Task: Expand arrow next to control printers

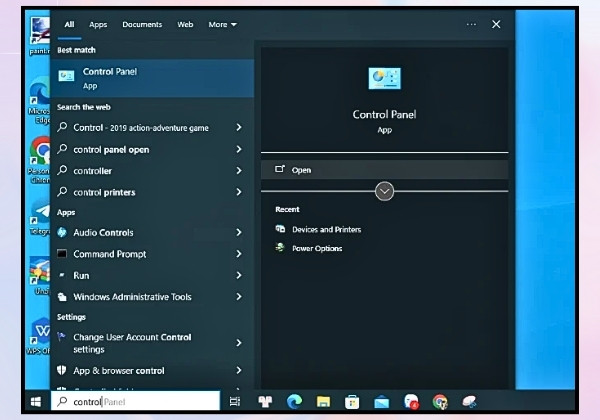Action: [x=239, y=192]
